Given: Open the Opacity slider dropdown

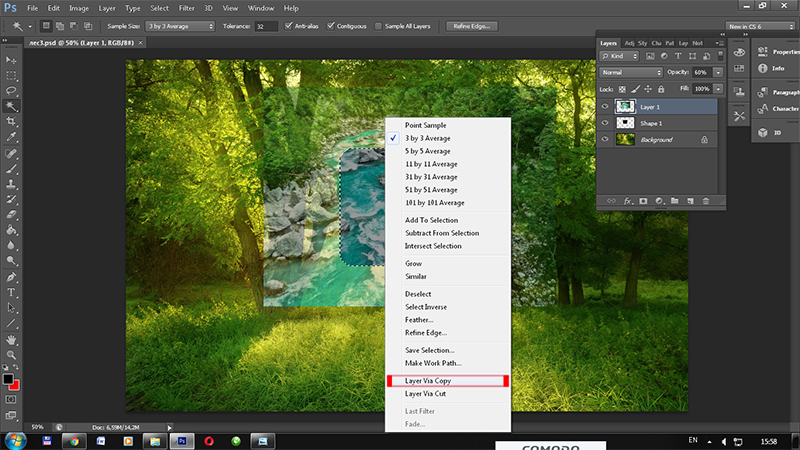Looking at the screenshot, I should point(718,72).
